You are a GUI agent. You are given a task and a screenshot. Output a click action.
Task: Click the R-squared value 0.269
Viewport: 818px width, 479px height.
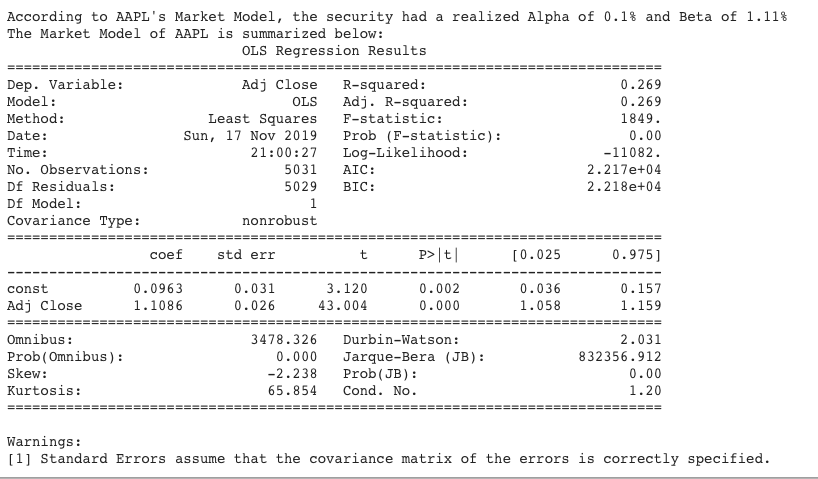pos(641,85)
